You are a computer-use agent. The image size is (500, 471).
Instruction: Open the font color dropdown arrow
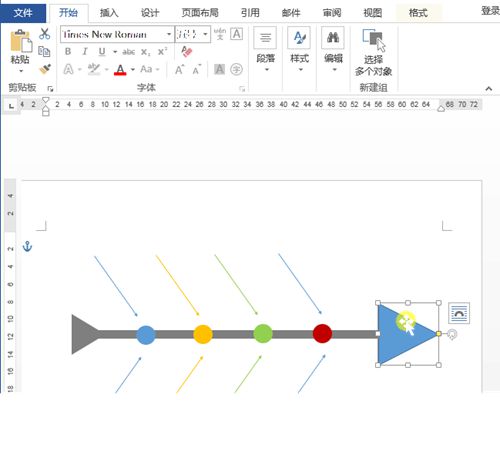click(x=133, y=70)
